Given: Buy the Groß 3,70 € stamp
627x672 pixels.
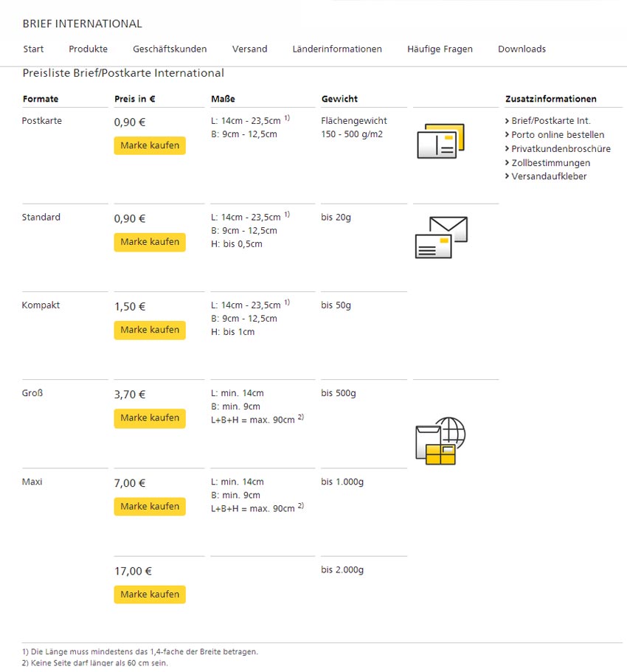Looking at the screenshot, I should [150, 418].
